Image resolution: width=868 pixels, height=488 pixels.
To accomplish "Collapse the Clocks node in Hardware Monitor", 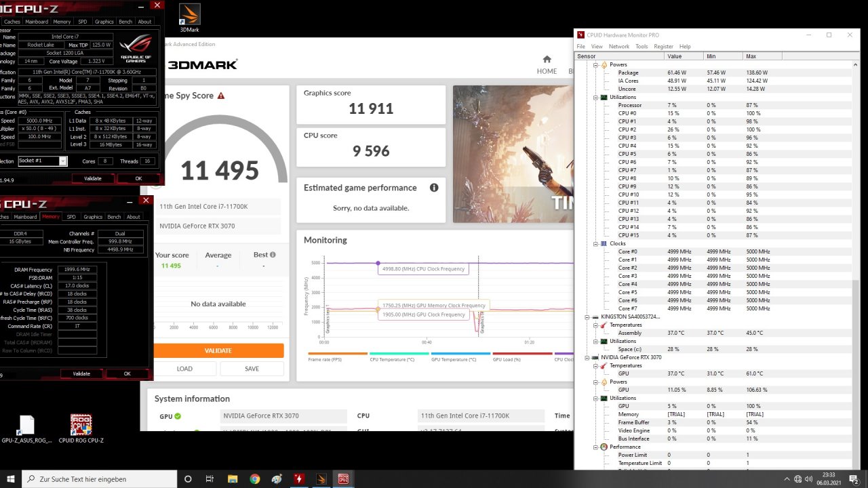I will coord(596,243).
